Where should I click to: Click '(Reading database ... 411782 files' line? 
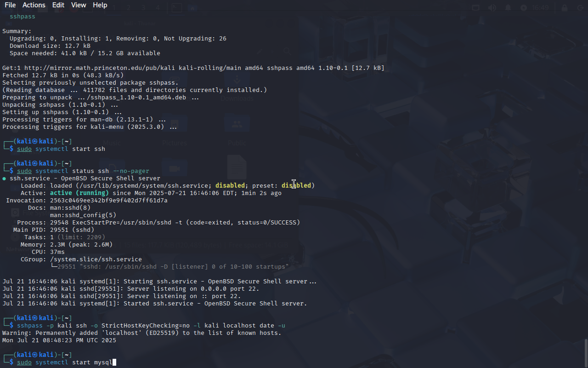click(x=135, y=90)
